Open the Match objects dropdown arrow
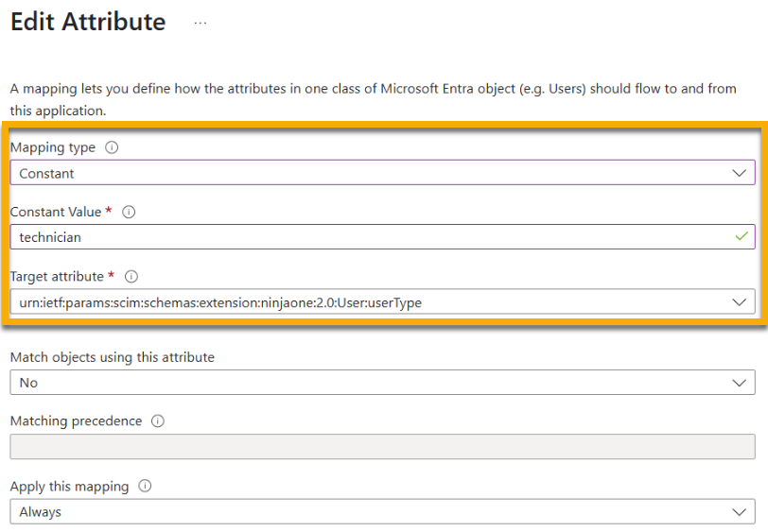Screen dimensions: 768x532 pos(739,383)
